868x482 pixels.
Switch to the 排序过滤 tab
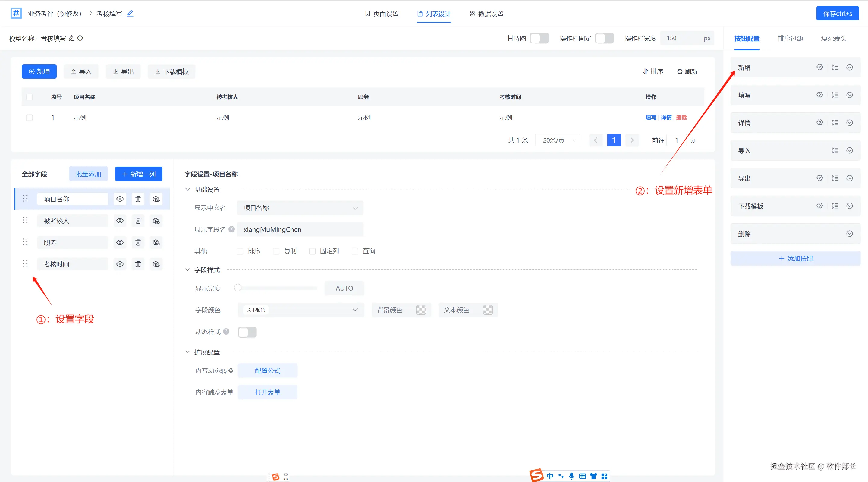(x=790, y=38)
